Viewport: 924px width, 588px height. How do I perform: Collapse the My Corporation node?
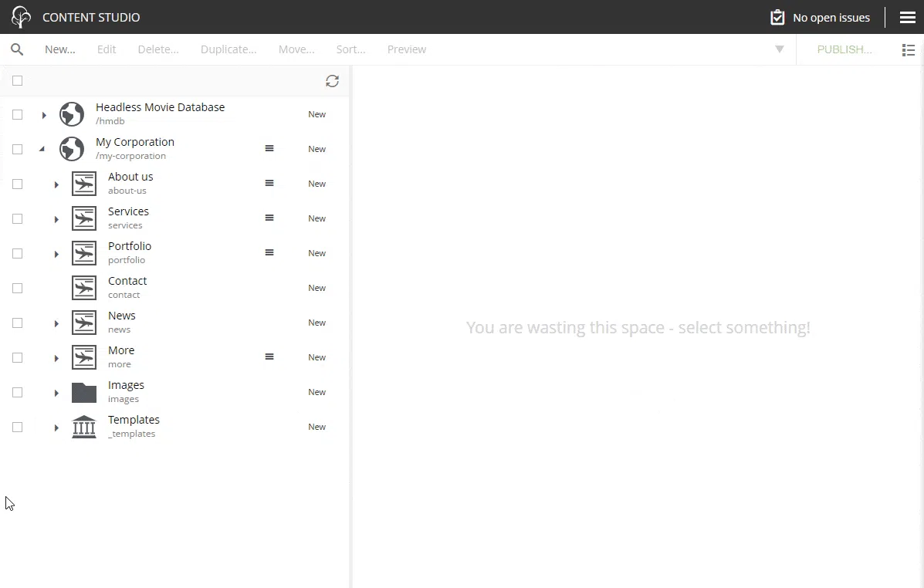42,149
